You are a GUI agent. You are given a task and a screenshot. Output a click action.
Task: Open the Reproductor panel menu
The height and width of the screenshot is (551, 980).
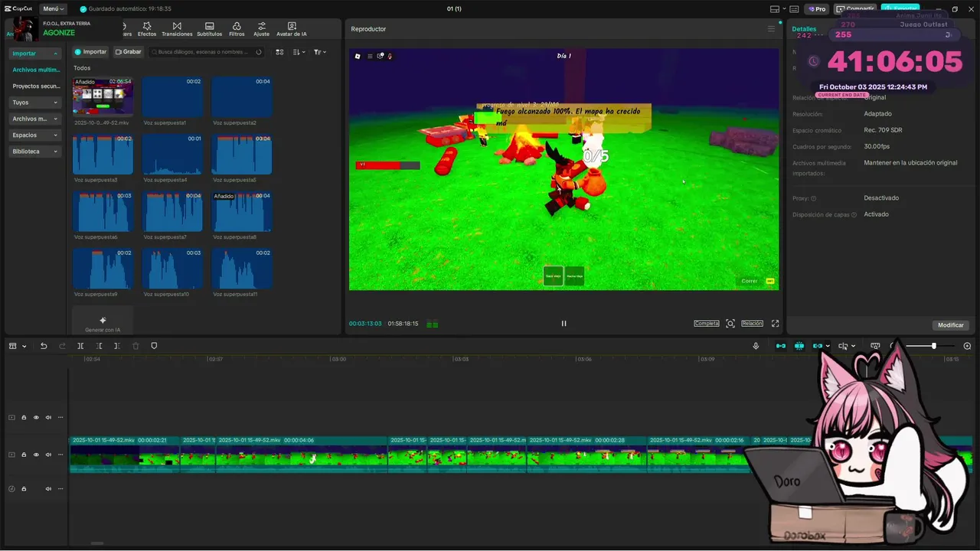(771, 29)
